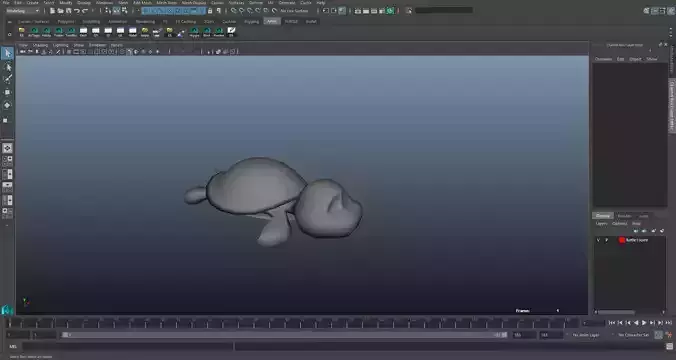Open the No Anim Layer dropdown
Screen dimensions: 676x360
tap(586, 335)
